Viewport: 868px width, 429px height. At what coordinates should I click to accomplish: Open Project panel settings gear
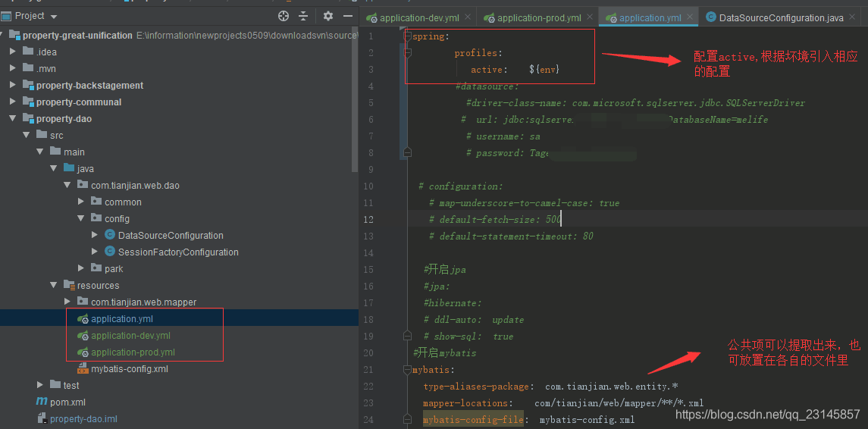[327, 16]
